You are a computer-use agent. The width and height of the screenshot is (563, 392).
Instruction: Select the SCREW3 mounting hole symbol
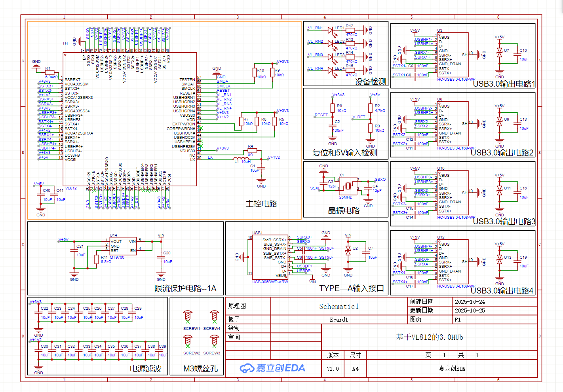[214, 341]
